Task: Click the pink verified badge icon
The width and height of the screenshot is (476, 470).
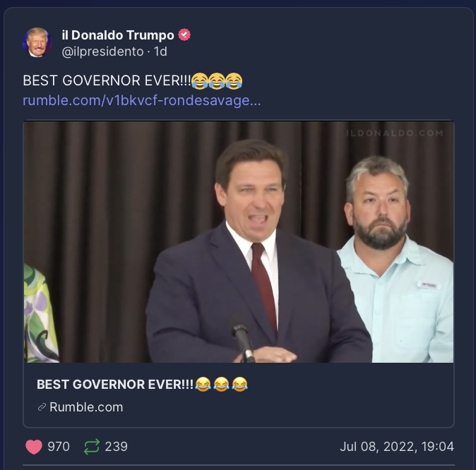Action: pos(184,35)
